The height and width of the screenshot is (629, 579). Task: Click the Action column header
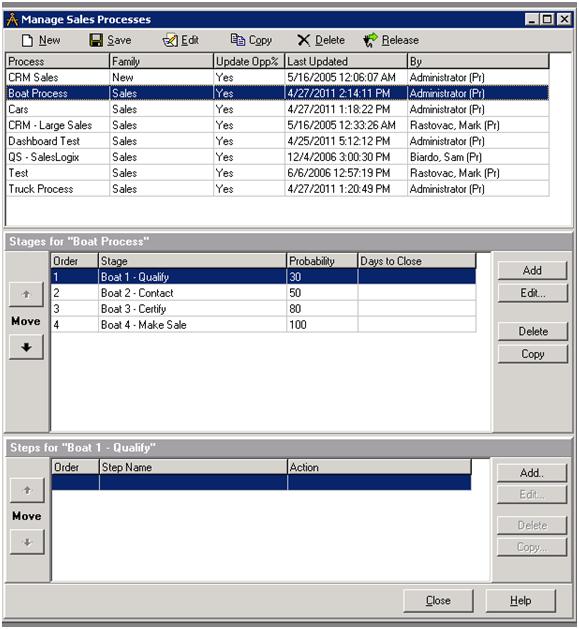coord(379,467)
